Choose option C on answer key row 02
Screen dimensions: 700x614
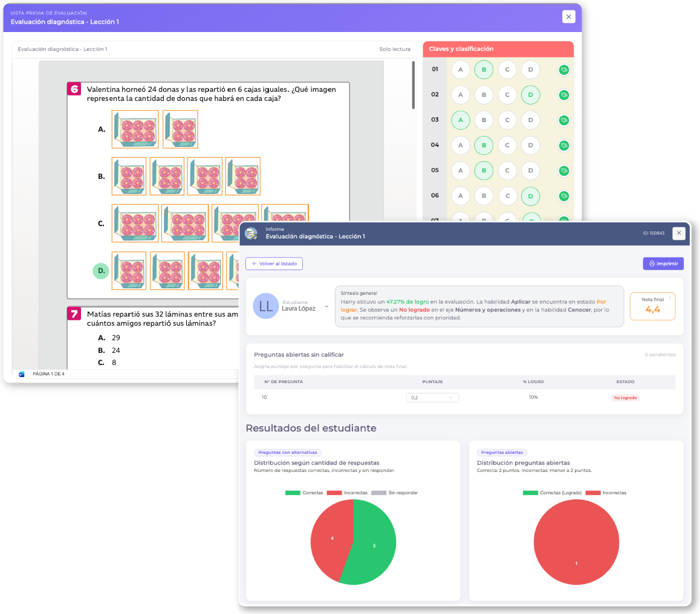pyautogui.click(x=507, y=95)
